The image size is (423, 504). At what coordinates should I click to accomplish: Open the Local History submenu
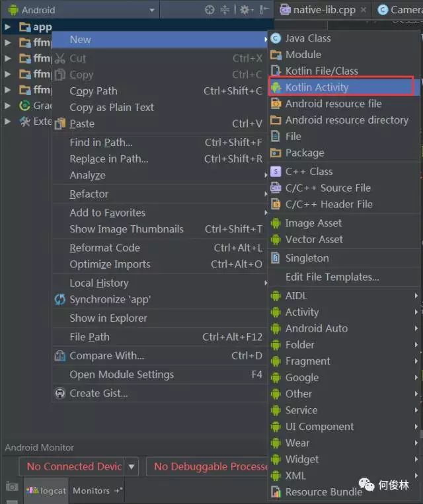click(160, 283)
